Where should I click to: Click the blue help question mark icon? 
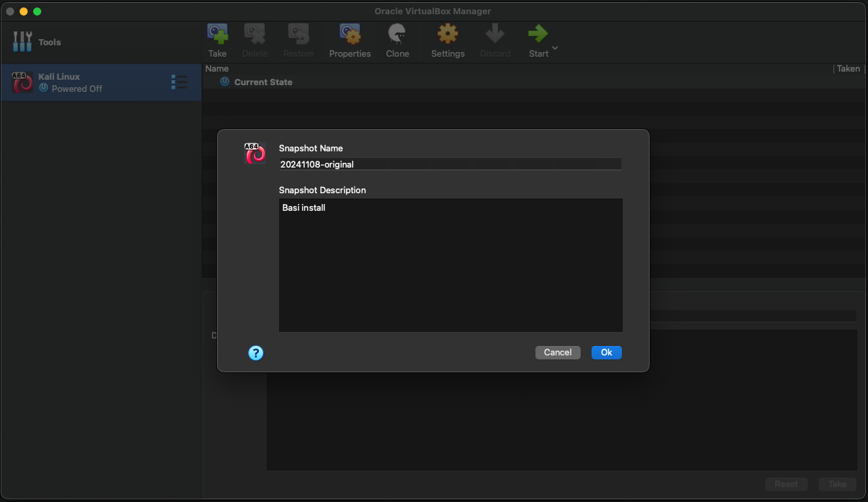(256, 353)
